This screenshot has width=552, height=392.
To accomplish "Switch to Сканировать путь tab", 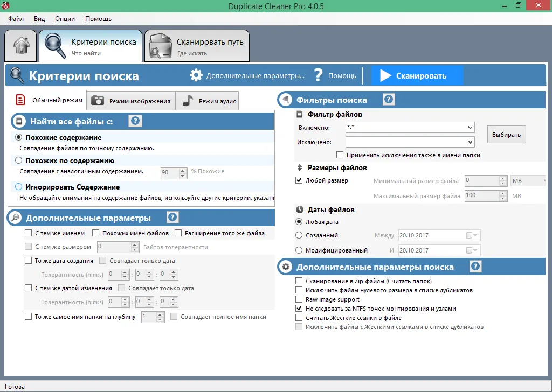I will click(197, 46).
